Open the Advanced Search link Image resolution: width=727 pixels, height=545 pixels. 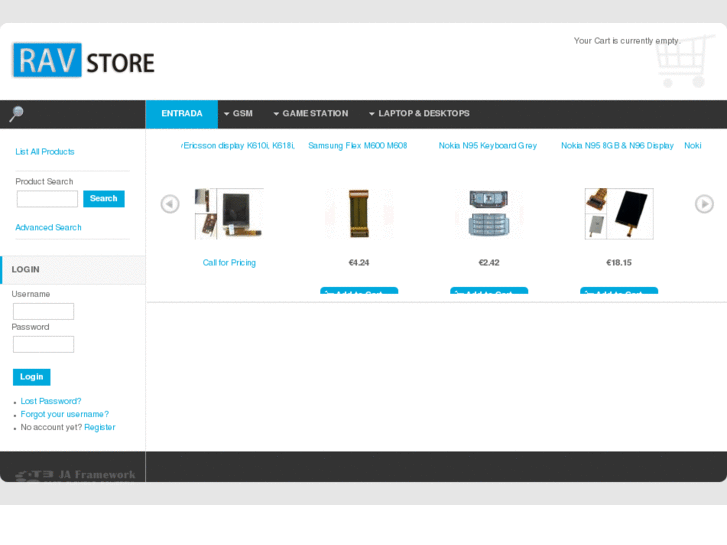tap(48, 227)
